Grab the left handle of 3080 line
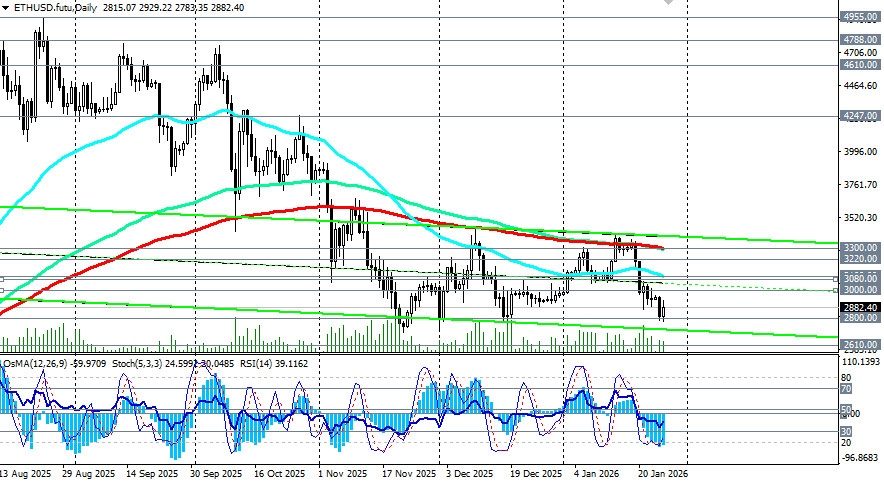This screenshot has height=483, width=884. (3, 279)
